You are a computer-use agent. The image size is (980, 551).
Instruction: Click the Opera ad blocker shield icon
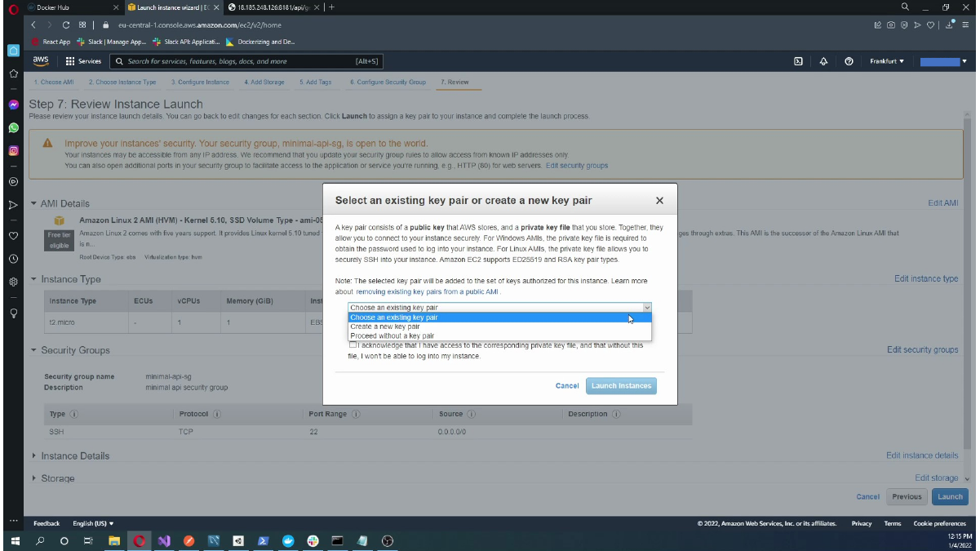904,24
